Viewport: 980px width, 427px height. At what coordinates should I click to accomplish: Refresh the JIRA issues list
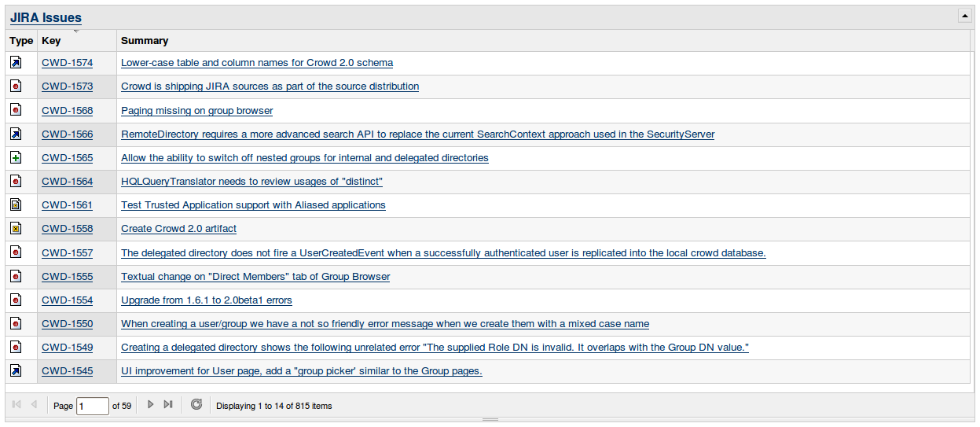pyautogui.click(x=196, y=404)
